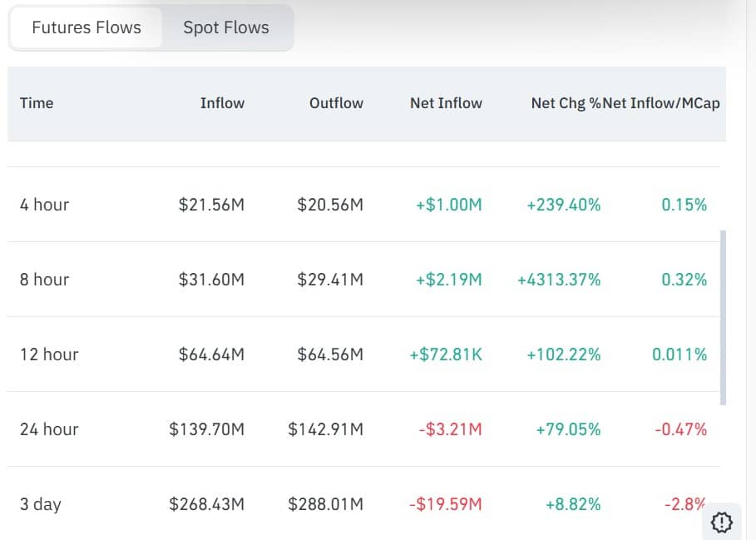Click the alert icon in bottom corner
This screenshot has width=756, height=540.
click(723, 522)
